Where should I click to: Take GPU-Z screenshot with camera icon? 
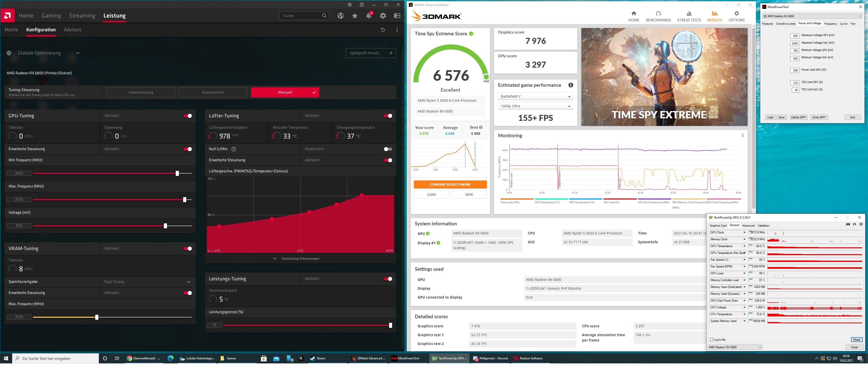(x=848, y=224)
